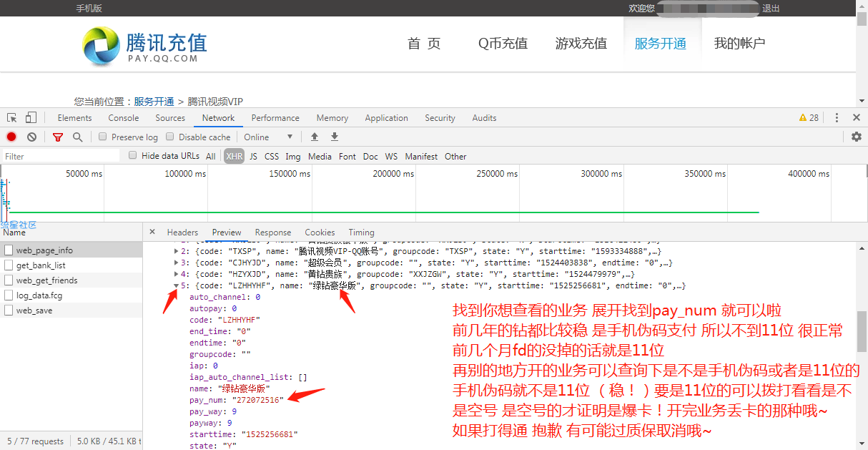Show the Response tab
Viewport: 868px width, 450px height.
273,233
